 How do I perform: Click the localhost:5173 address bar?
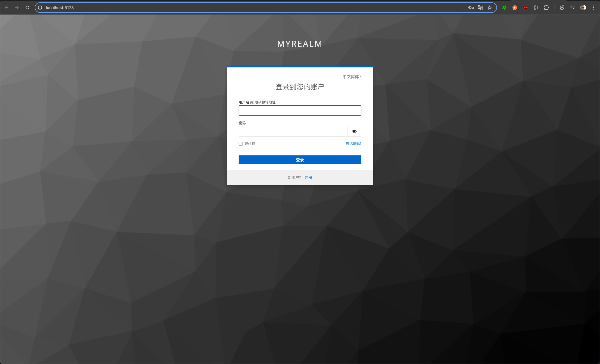(234, 8)
